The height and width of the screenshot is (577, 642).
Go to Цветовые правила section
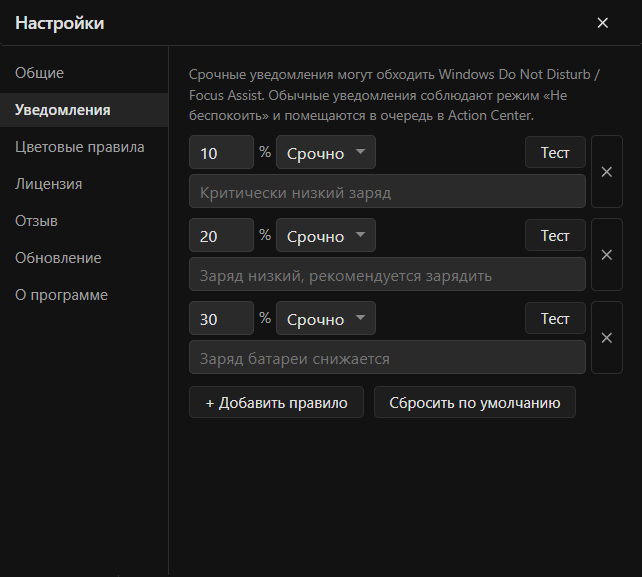pyautogui.click(x=84, y=147)
